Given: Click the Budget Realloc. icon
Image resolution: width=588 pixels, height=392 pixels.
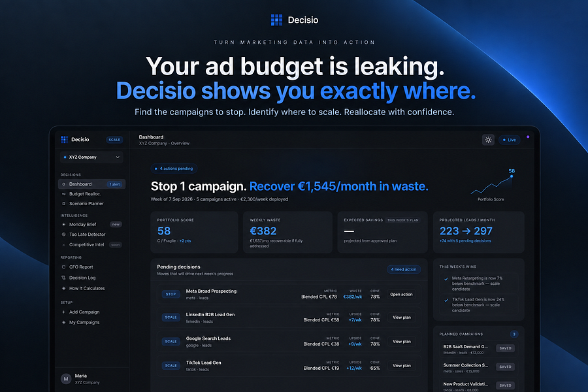Looking at the screenshot, I should [63, 194].
